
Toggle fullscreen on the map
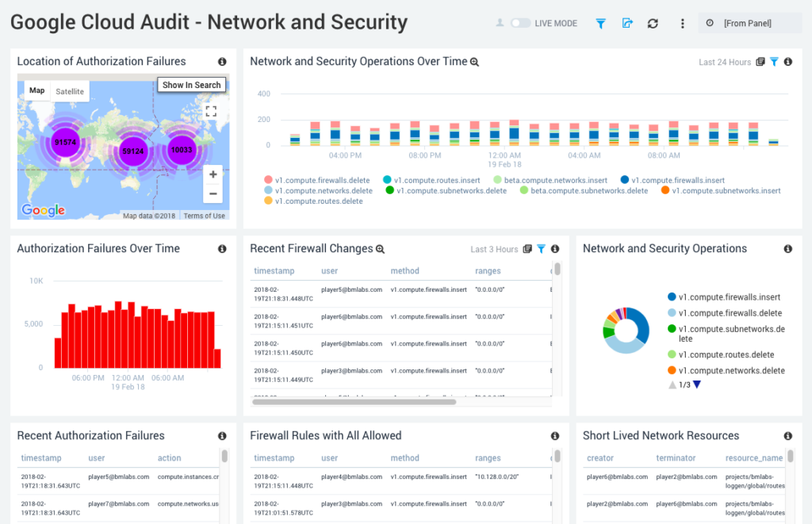pyautogui.click(x=211, y=111)
